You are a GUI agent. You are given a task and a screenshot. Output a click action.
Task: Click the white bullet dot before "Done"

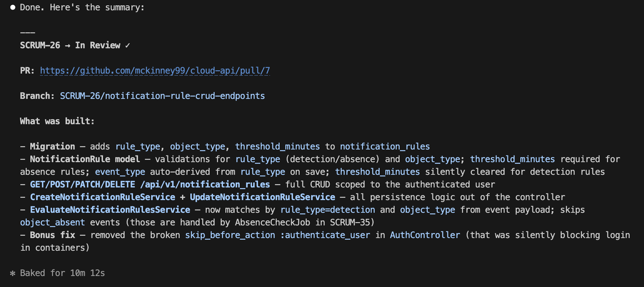coord(13,7)
